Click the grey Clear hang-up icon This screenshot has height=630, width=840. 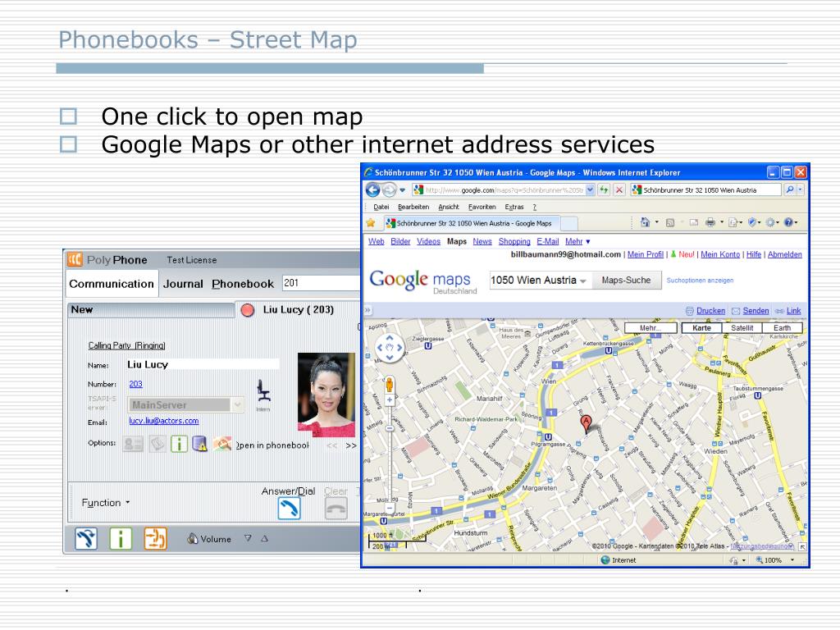pyautogui.click(x=336, y=509)
